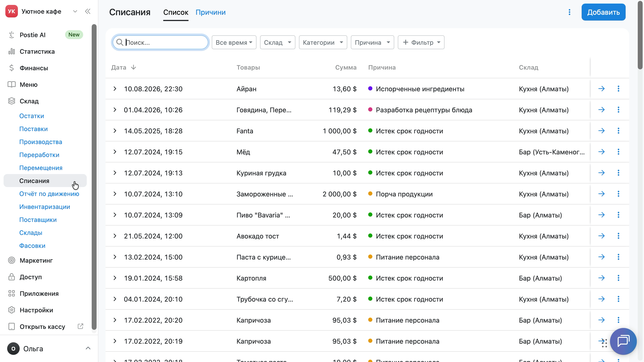Expand the Fanta write-off row
This screenshot has height=362, width=644.
tap(115, 131)
